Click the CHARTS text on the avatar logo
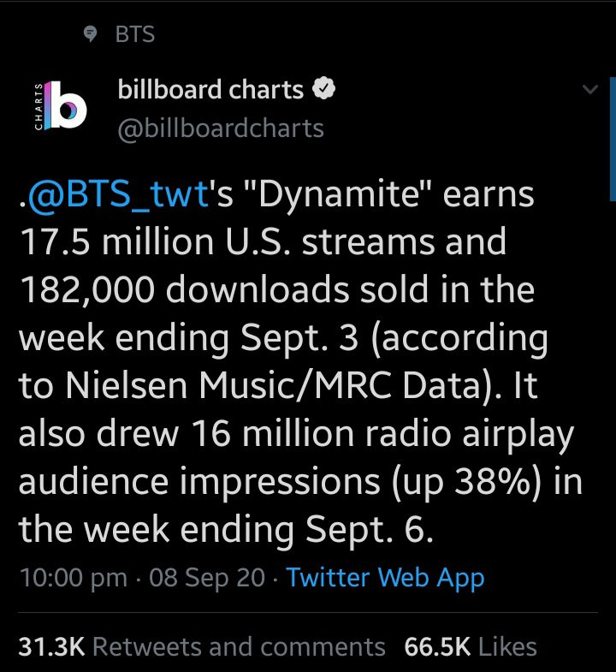616x672 pixels. click(x=38, y=106)
